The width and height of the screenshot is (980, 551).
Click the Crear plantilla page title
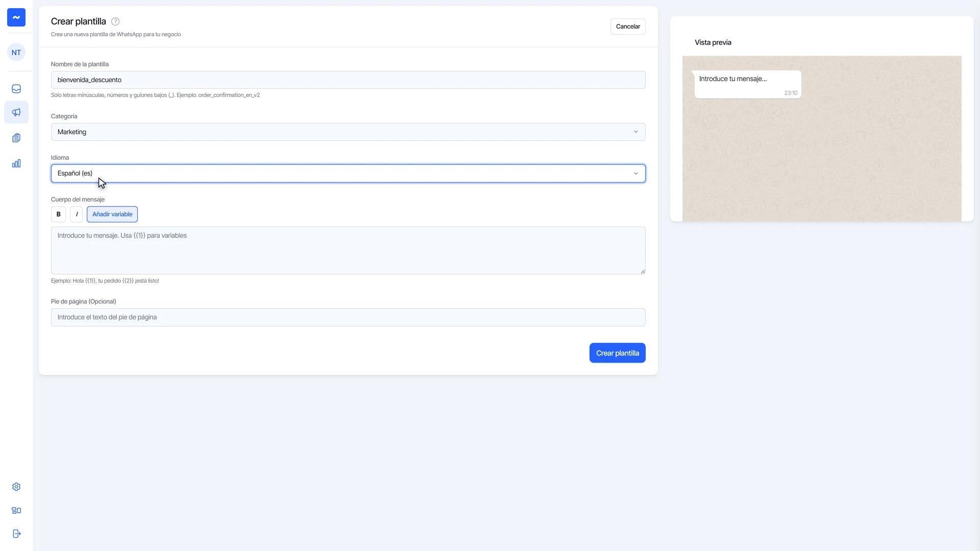[x=79, y=21]
